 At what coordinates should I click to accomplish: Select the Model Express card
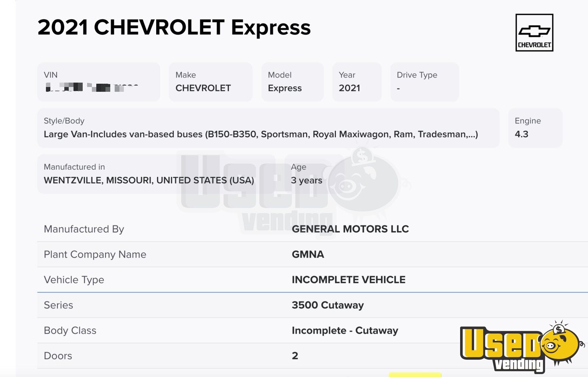pos(293,82)
